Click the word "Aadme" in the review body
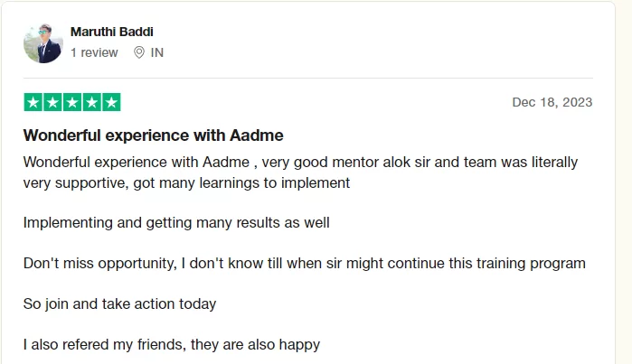Viewport: 632px width, 364px height. [x=226, y=163]
